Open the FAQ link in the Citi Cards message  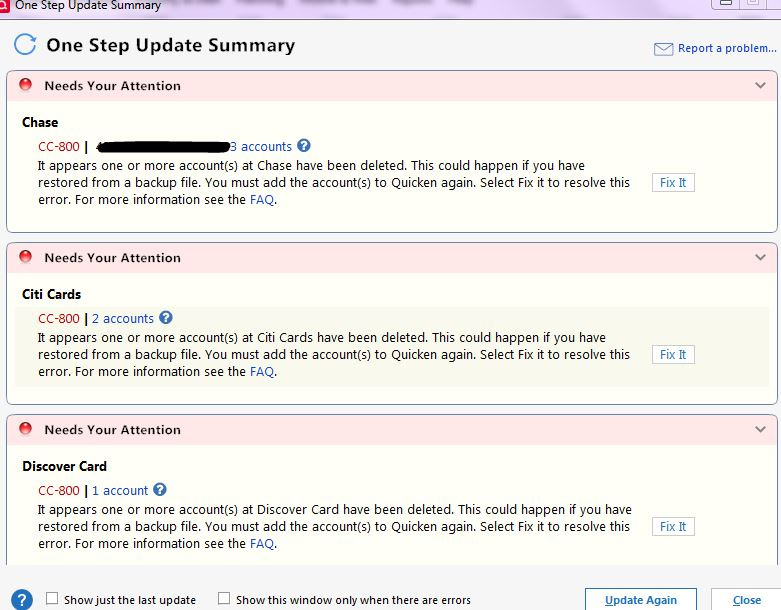(262, 371)
